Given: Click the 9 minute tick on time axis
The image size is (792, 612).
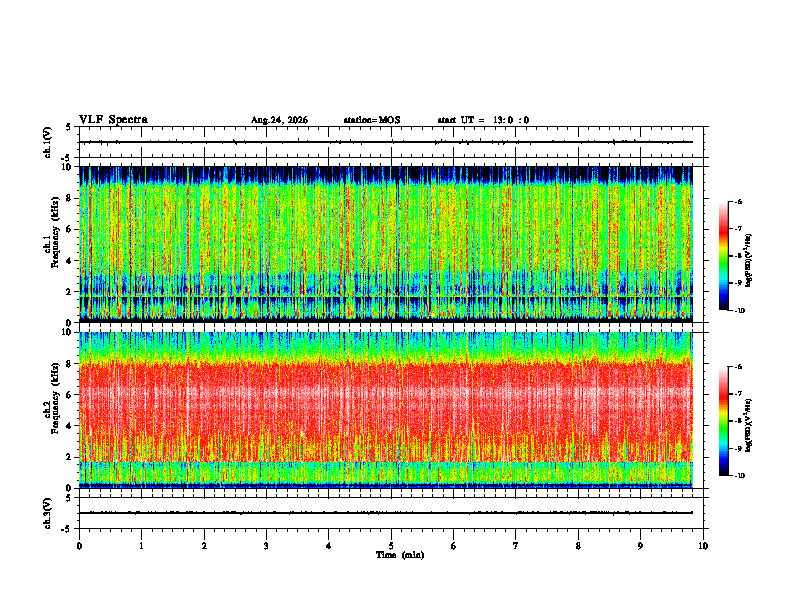Looking at the screenshot, I should 640,546.
